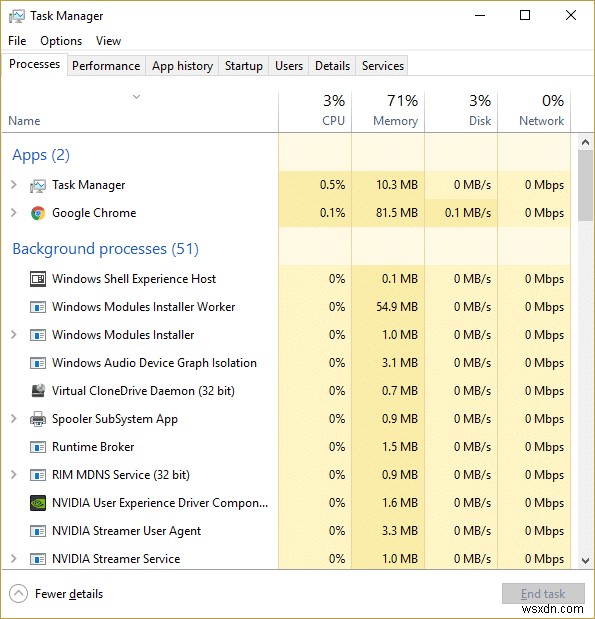Click Google Chrome's 81.5 MB memory cell
The height and width of the screenshot is (619, 595).
[x=388, y=213]
